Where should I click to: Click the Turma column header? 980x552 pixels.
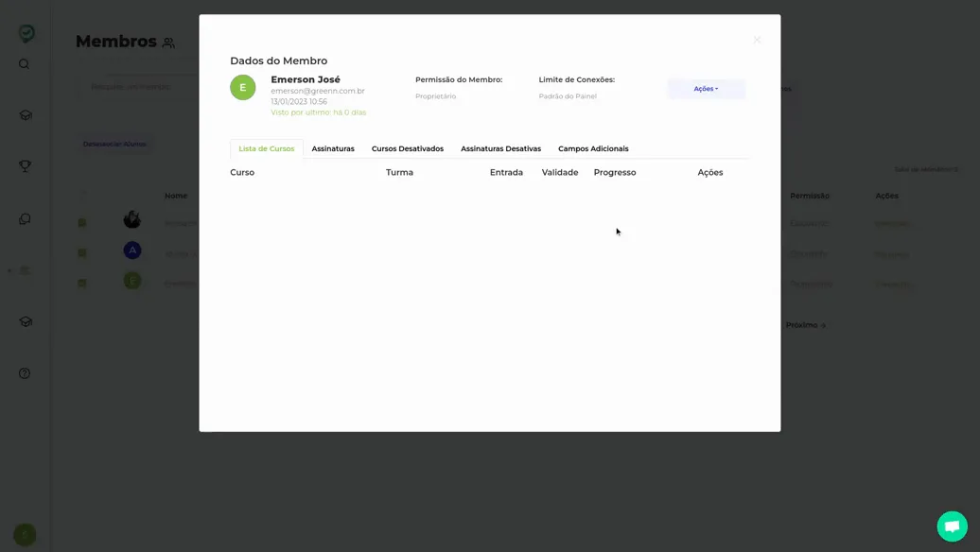tap(399, 172)
